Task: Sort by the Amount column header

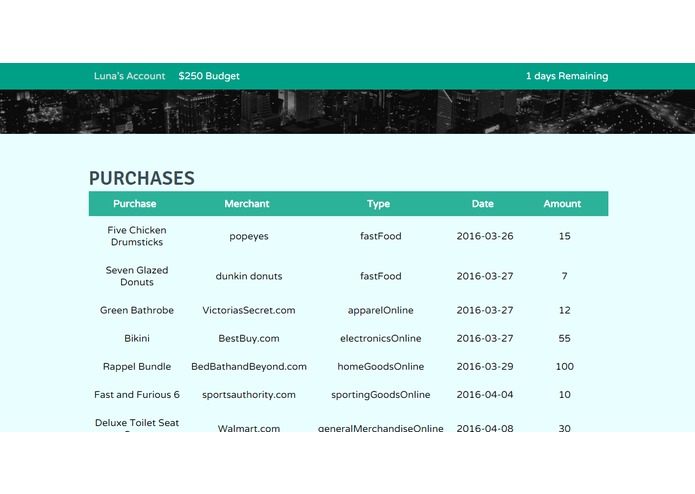Action: 562,204
